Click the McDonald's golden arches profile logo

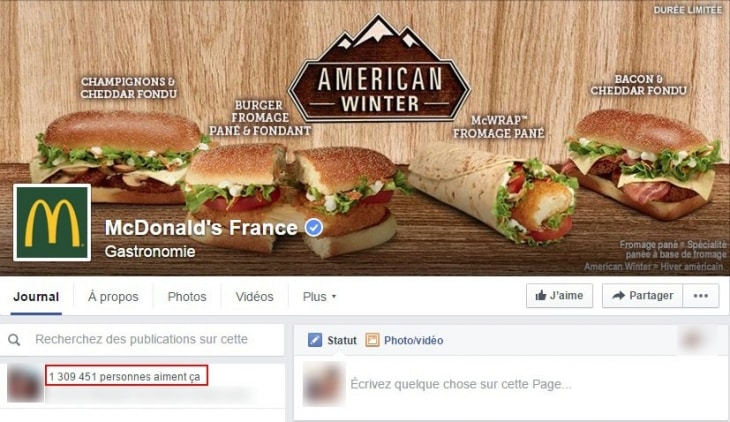(x=52, y=222)
